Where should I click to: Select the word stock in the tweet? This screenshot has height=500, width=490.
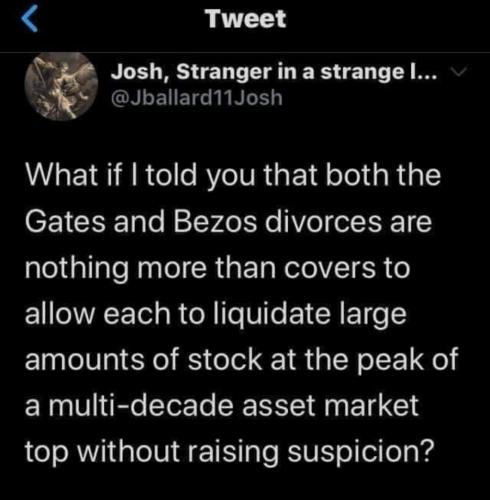(225, 359)
